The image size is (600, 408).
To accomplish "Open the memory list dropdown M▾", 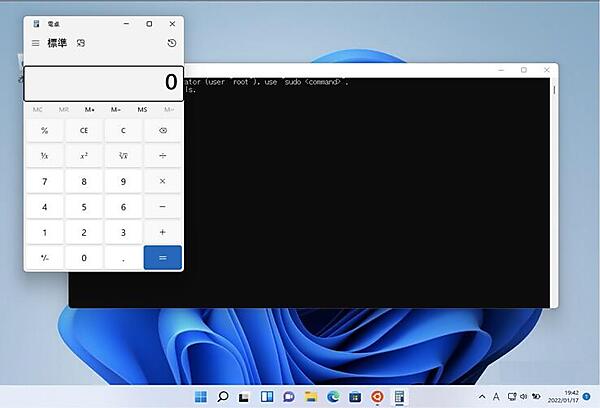I will [169, 109].
